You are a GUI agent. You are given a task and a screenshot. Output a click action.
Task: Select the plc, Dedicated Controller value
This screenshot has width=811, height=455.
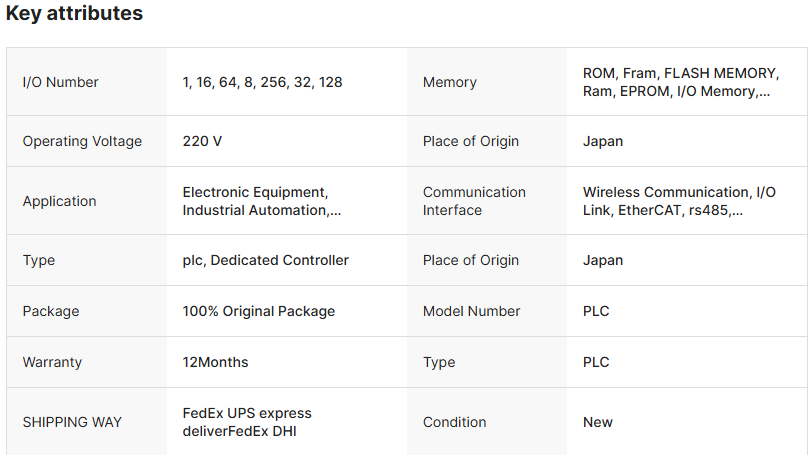pyautogui.click(x=265, y=260)
